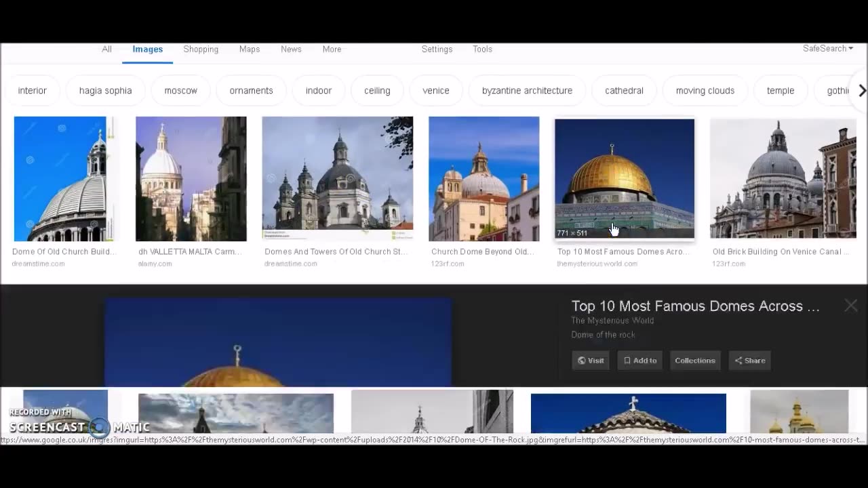Click The Mysterious World source link
Screen dimensions: 868x488
612,321
